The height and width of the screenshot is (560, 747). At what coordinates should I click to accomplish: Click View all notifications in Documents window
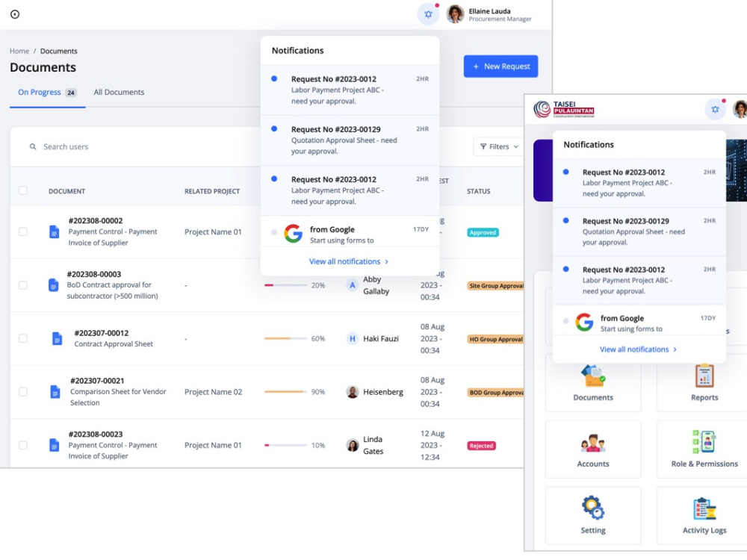tap(349, 261)
